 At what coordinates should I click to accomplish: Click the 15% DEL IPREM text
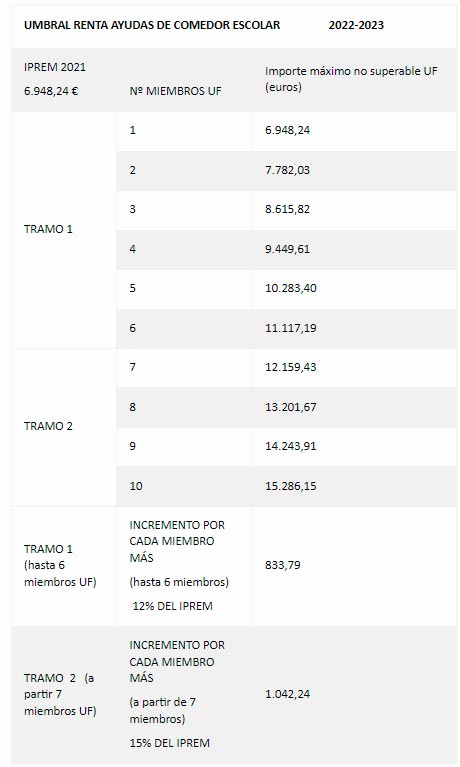point(169,743)
